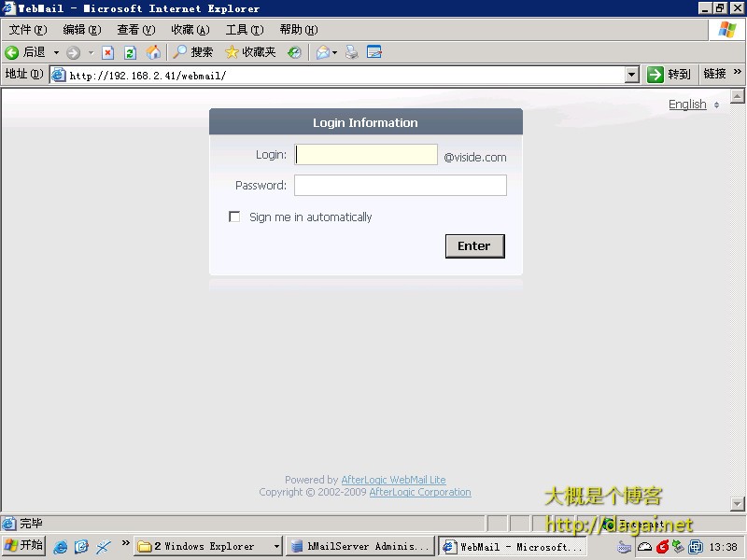Expand the Mail icon dropdown arrow

pos(334,52)
